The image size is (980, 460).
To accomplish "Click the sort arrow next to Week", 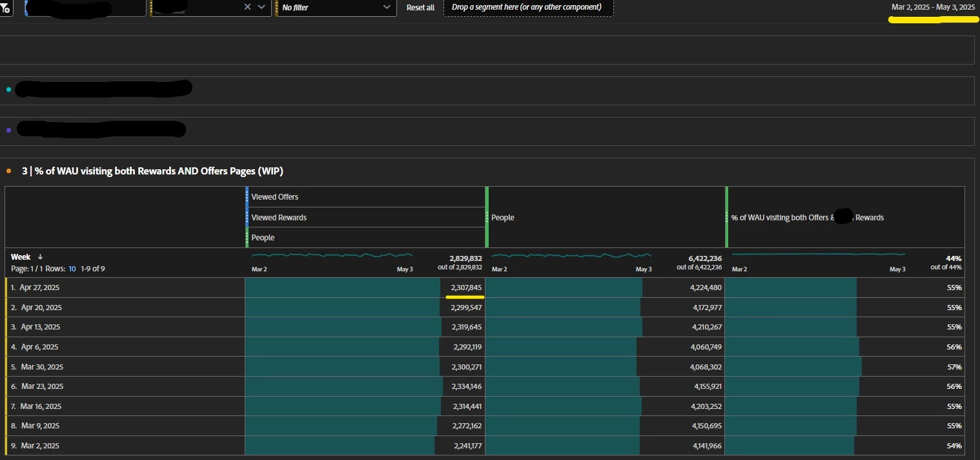I will coord(41,257).
